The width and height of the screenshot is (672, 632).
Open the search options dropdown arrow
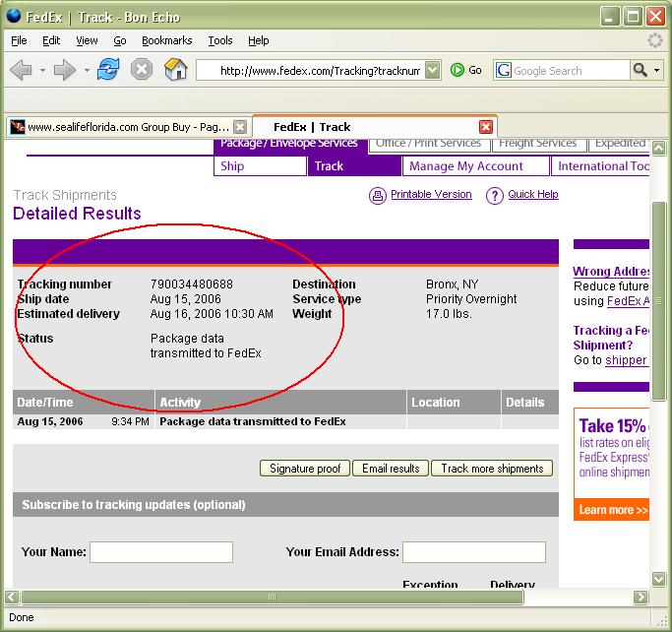656,70
